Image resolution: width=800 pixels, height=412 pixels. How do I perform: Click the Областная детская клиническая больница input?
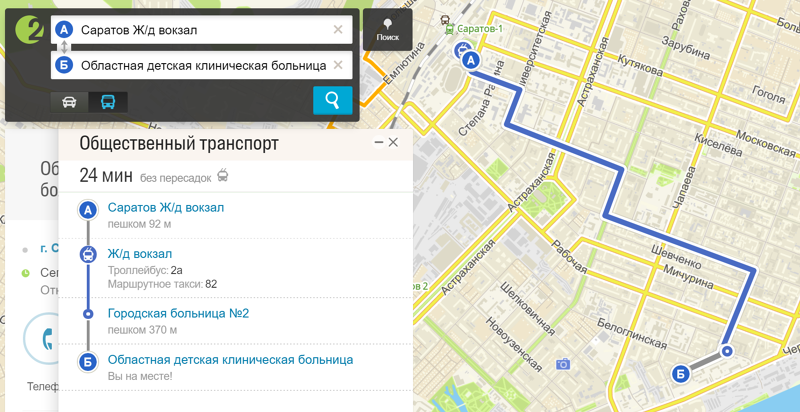202,65
